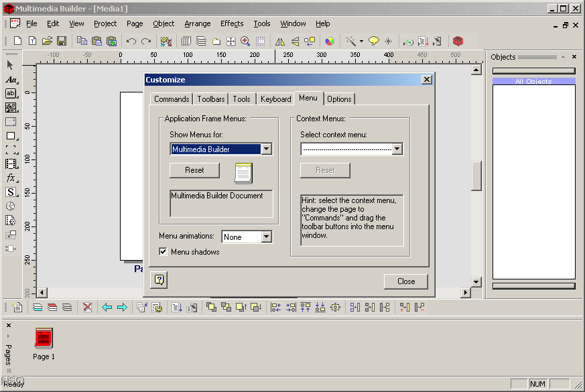Click the Zoom magnifier icon in the toolbar
This screenshot has height=392, width=585.
245,41
